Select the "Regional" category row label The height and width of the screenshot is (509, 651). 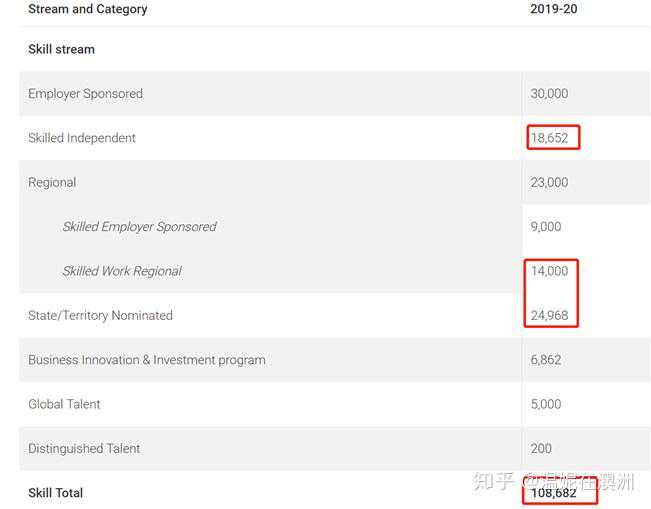52,183
